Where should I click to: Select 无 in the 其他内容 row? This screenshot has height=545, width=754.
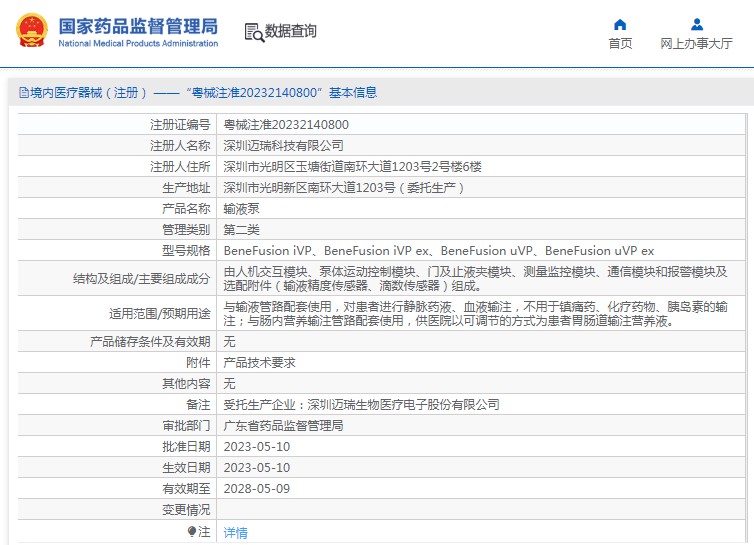229,383
